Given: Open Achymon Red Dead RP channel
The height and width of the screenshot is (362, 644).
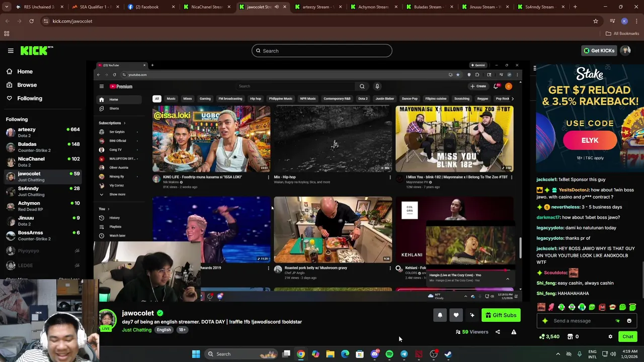Looking at the screenshot, I should [43, 206].
